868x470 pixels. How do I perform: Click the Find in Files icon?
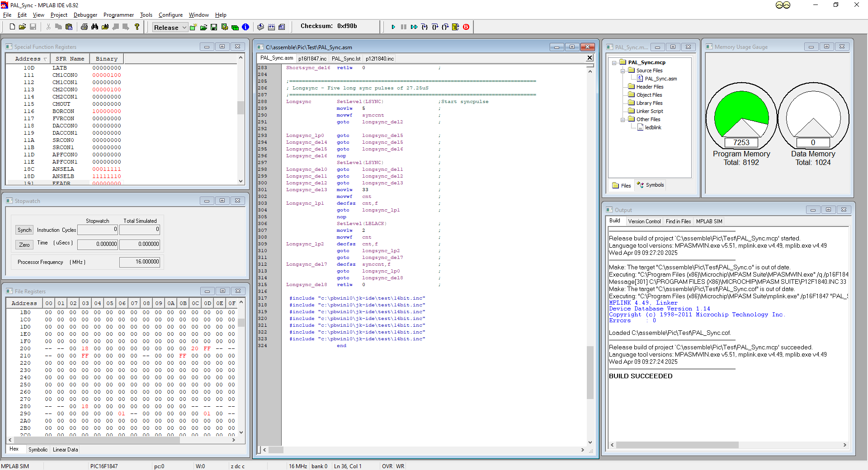point(105,27)
